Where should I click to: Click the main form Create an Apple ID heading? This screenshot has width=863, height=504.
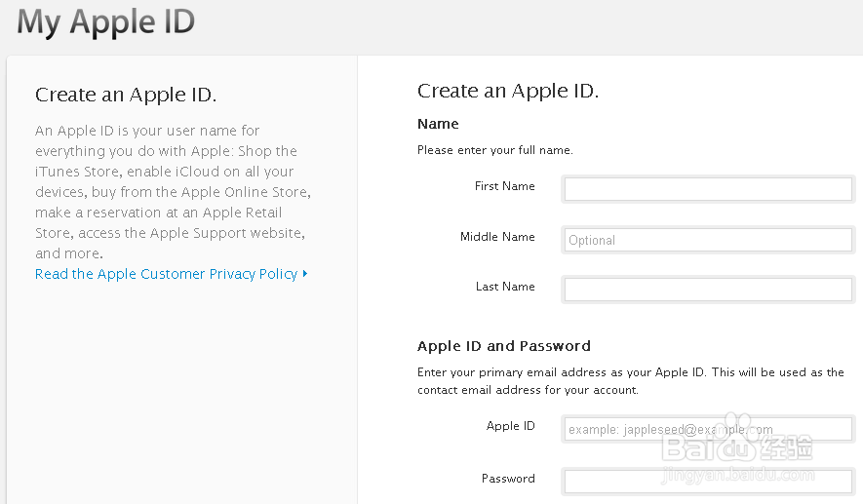coord(507,92)
